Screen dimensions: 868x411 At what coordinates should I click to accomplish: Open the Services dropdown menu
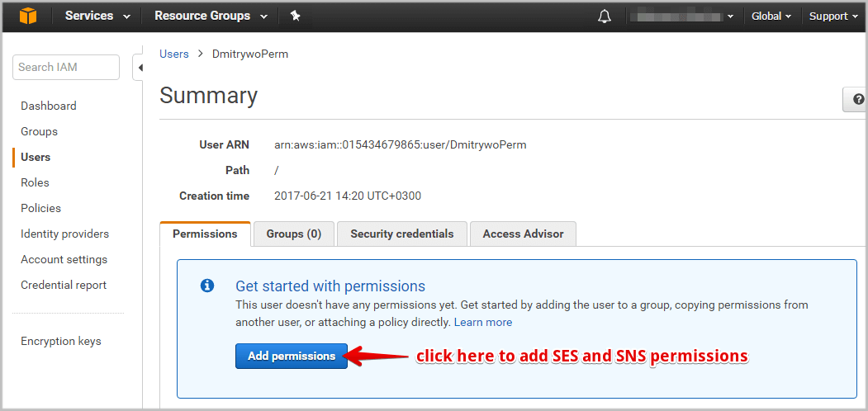97,16
